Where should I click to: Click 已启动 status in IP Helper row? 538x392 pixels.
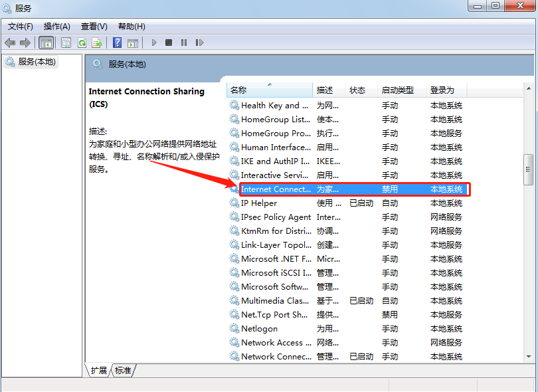361,203
